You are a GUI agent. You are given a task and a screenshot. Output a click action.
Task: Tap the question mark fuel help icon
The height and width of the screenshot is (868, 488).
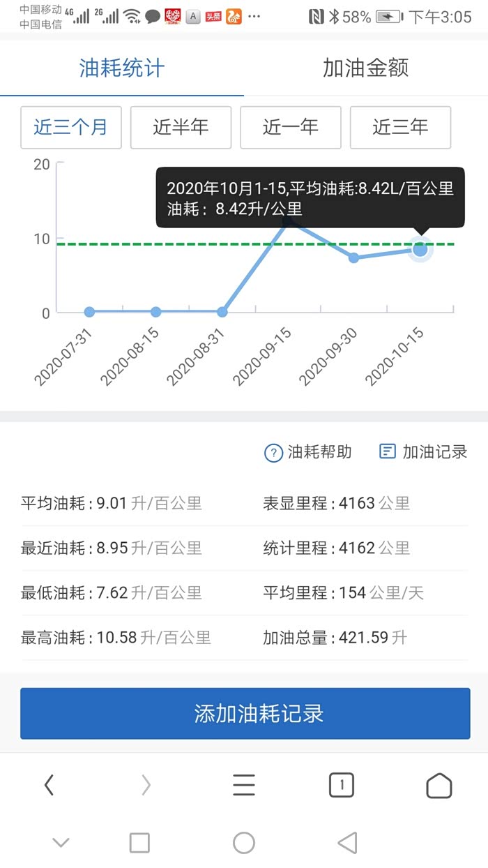tap(273, 453)
